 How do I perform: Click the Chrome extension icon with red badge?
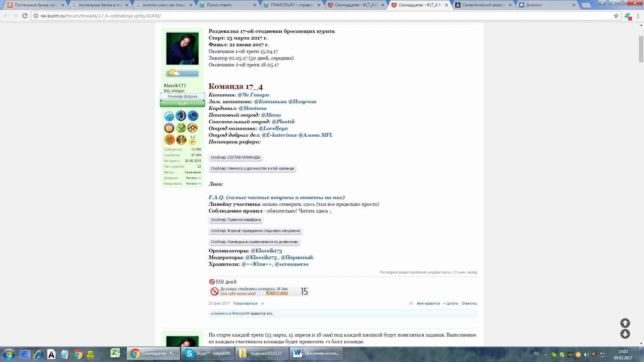point(628,16)
